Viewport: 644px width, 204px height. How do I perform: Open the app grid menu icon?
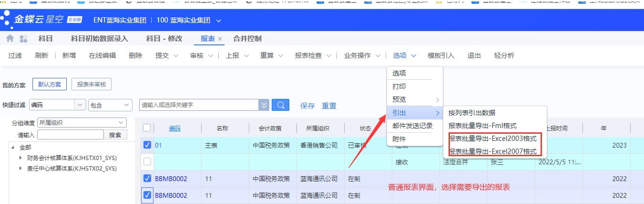23,39
